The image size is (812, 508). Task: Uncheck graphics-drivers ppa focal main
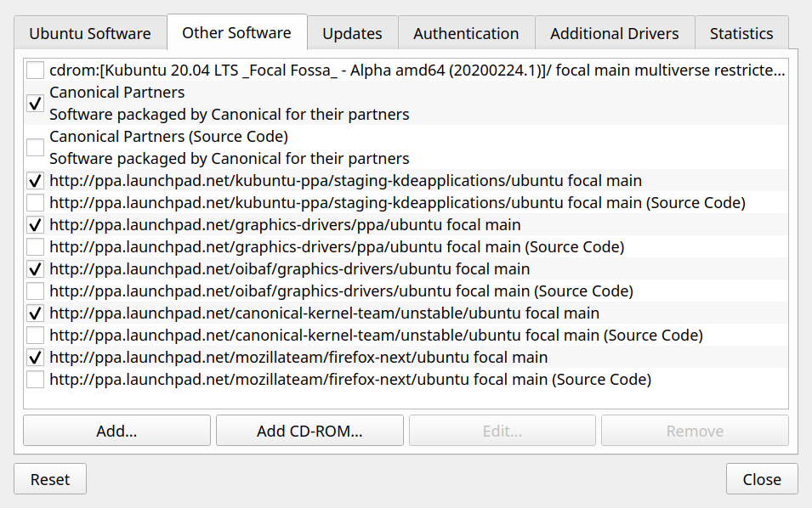tap(35, 225)
